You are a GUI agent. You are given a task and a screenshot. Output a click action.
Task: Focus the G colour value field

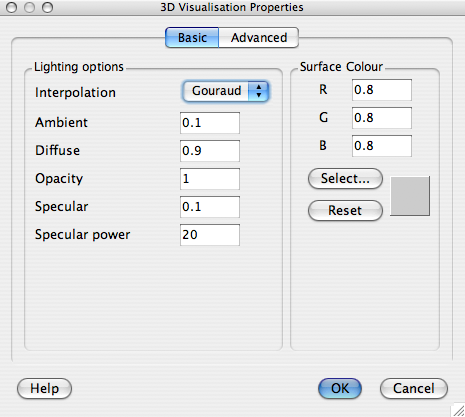click(382, 118)
